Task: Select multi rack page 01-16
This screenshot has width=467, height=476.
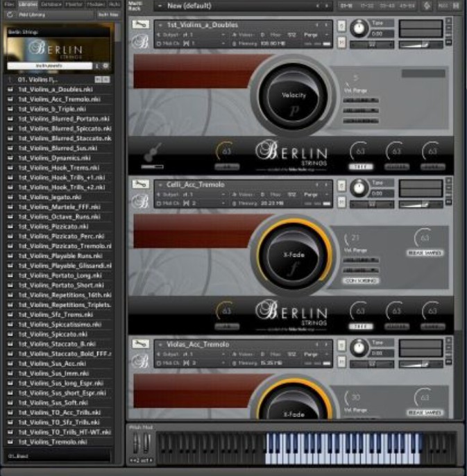Action: click(347, 6)
